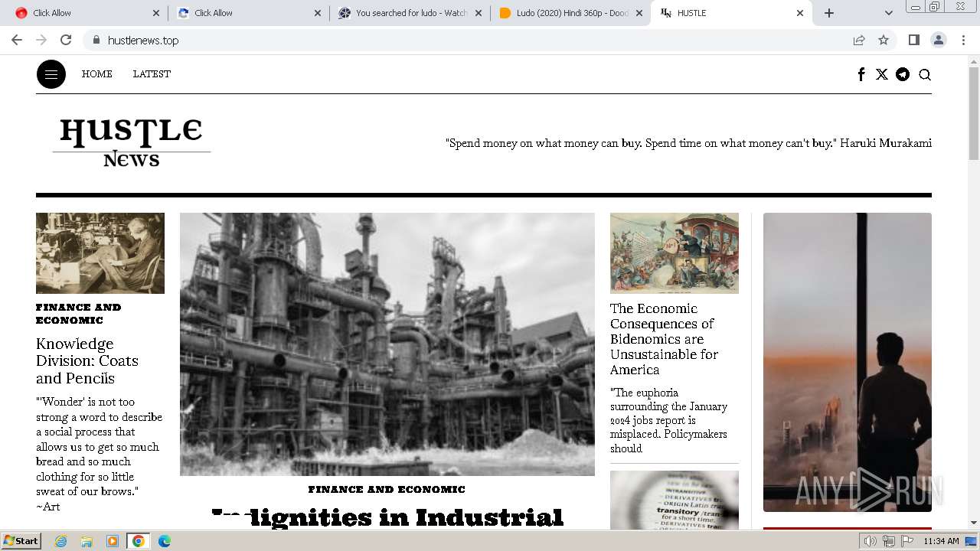
Task: Open the industrial factory featured image
Action: point(387,344)
